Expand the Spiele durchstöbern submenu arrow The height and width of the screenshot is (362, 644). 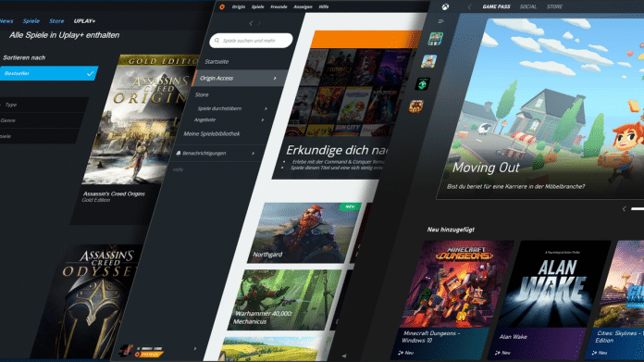266,108
